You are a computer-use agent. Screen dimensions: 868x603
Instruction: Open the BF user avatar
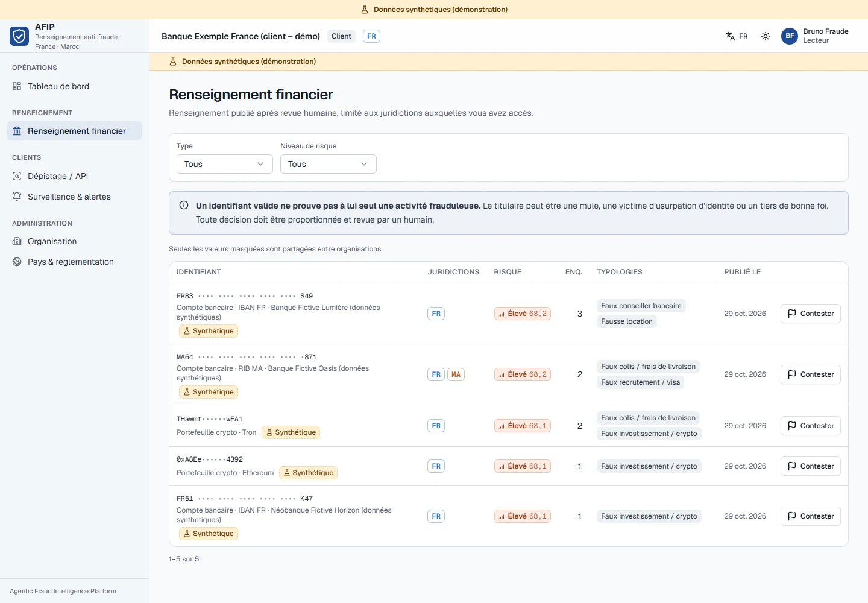coord(790,36)
